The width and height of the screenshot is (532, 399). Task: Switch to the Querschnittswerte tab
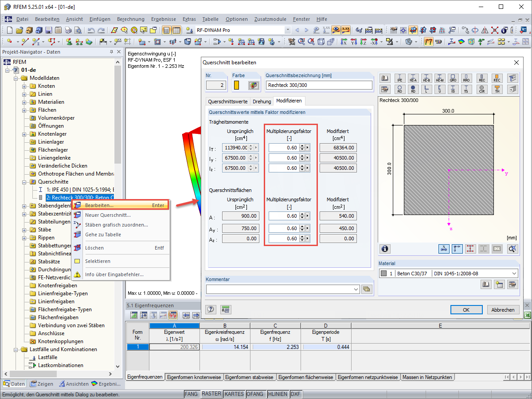click(x=228, y=101)
